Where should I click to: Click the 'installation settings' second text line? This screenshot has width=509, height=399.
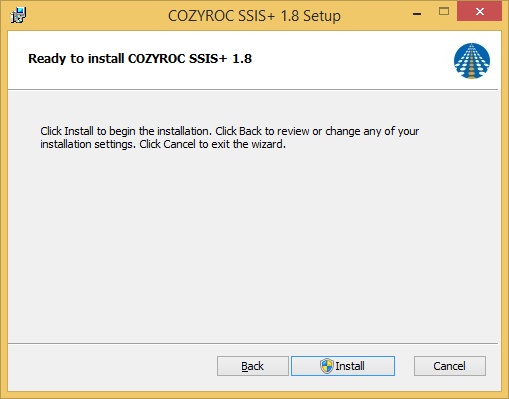(x=163, y=144)
